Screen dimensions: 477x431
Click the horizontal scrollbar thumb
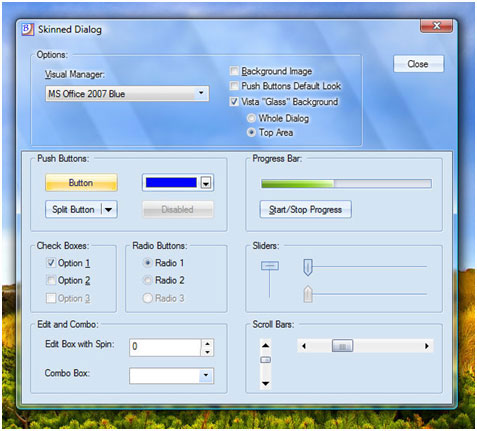342,346
